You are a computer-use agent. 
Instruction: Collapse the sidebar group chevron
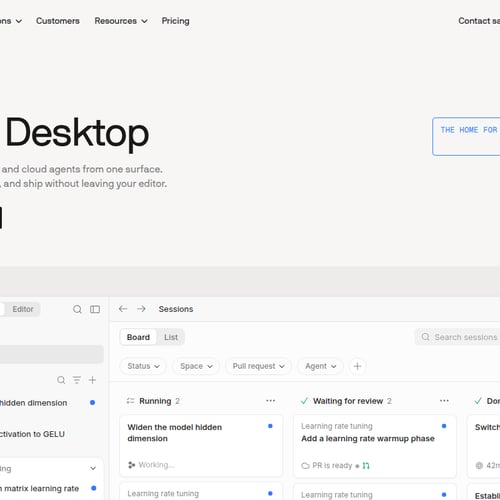pyautogui.click(x=93, y=468)
